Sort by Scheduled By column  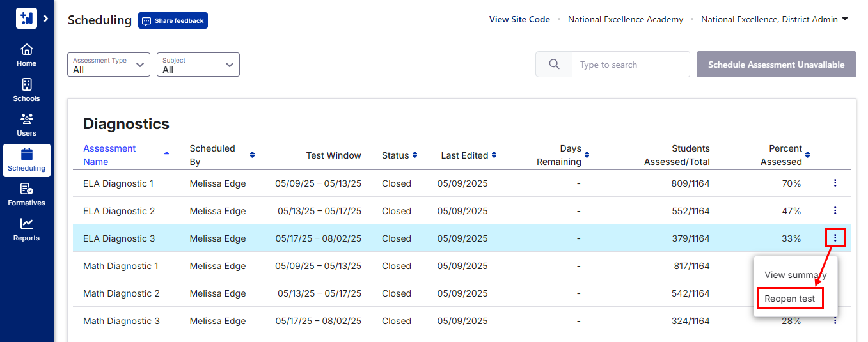[x=222, y=155]
